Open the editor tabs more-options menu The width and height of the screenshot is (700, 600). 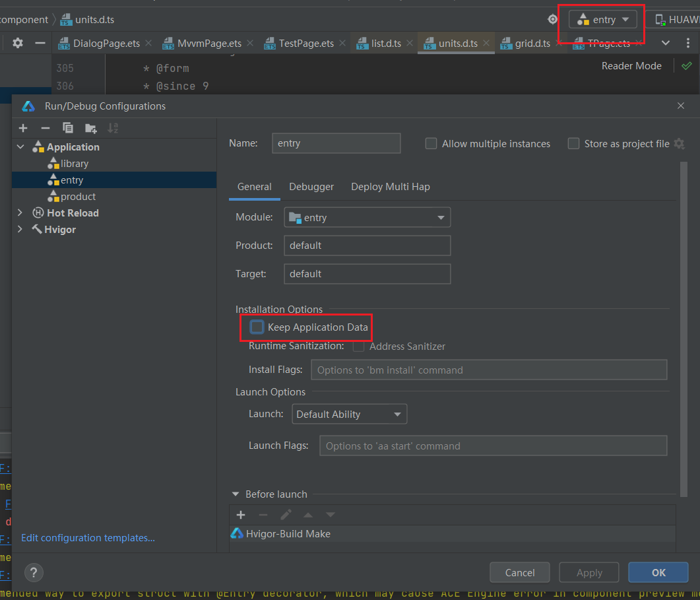[688, 43]
